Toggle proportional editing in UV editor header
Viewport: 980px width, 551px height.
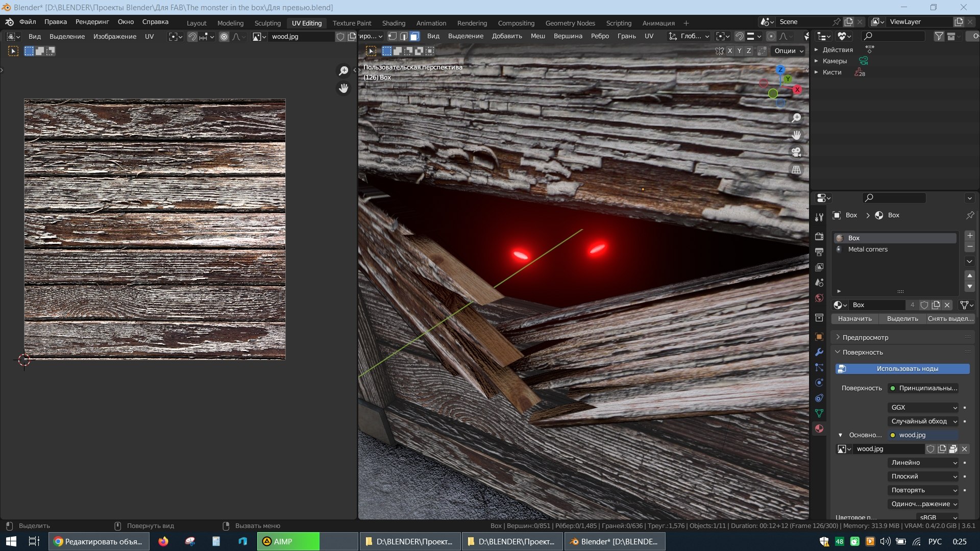point(224,37)
